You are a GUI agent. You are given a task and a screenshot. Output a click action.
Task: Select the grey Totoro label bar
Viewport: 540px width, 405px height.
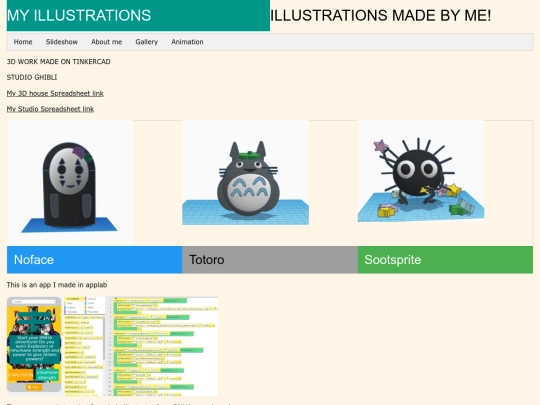270,260
